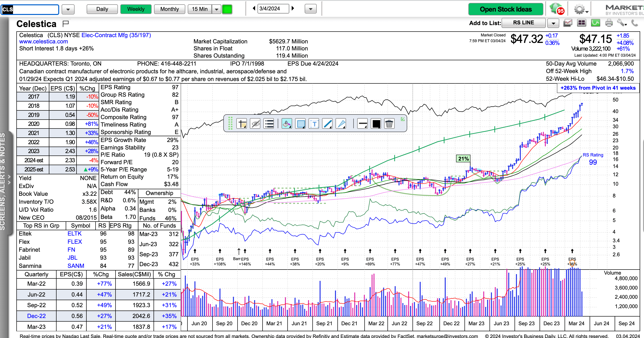
Task: Select the trash delete drawing tool
Action: click(x=389, y=124)
